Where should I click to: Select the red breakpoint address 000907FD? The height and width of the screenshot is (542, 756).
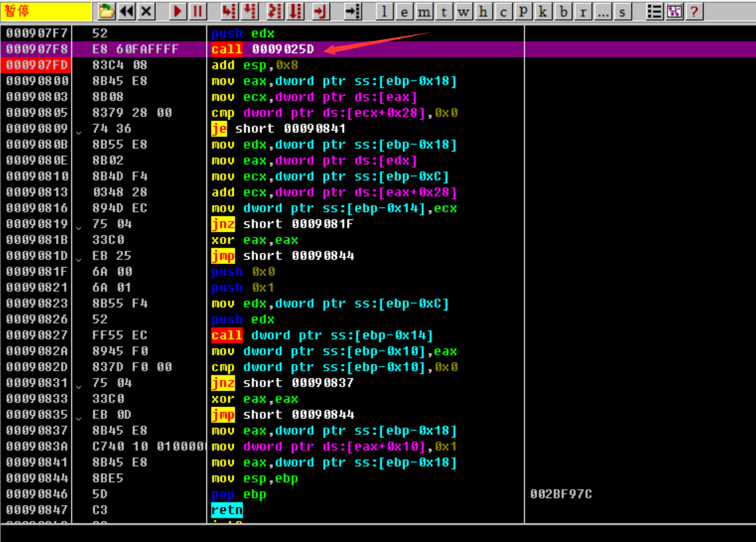point(36,65)
